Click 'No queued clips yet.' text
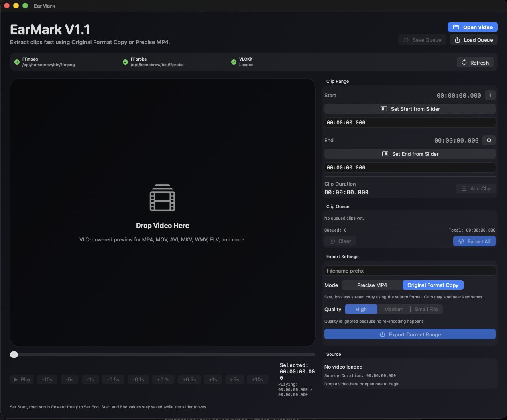Image resolution: width=507 pixels, height=420 pixels. click(x=344, y=218)
